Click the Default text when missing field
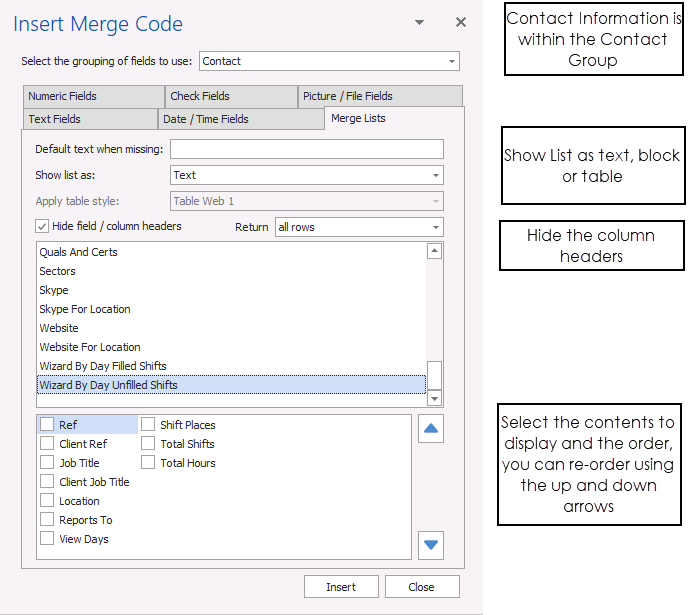The image size is (688, 615). click(x=306, y=149)
